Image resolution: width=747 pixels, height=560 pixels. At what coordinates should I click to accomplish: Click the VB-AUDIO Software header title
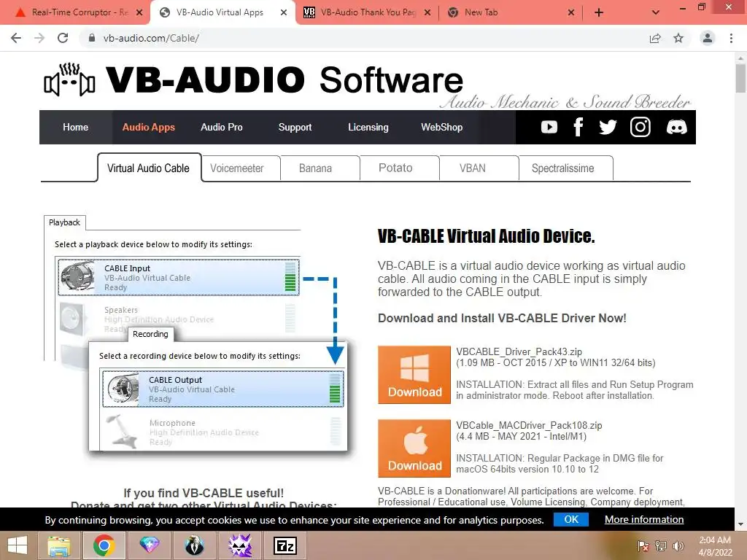285,79
